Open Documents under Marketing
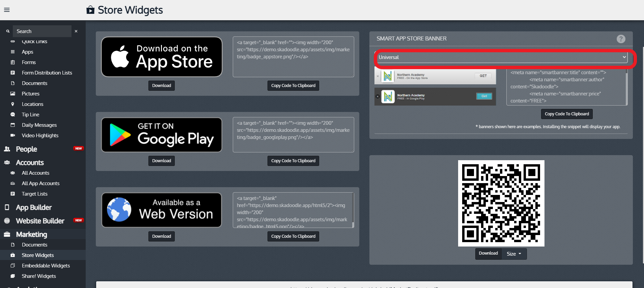 (x=34, y=245)
